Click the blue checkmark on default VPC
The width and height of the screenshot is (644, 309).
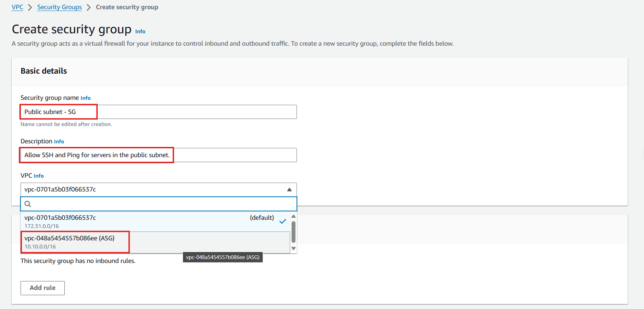coord(283,222)
